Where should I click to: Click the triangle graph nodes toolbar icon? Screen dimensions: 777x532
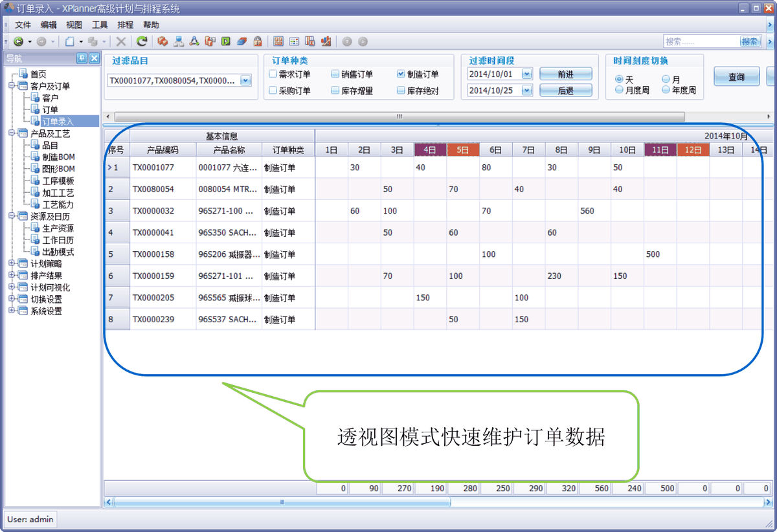click(194, 41)
